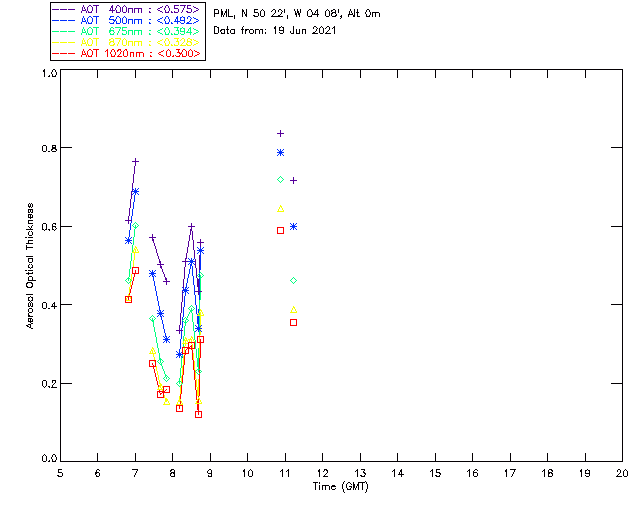Click the 'Aerosol Optical Thickness' axis label
The width and height of the screenshot is (640, 512).
[x=30, y=265]
